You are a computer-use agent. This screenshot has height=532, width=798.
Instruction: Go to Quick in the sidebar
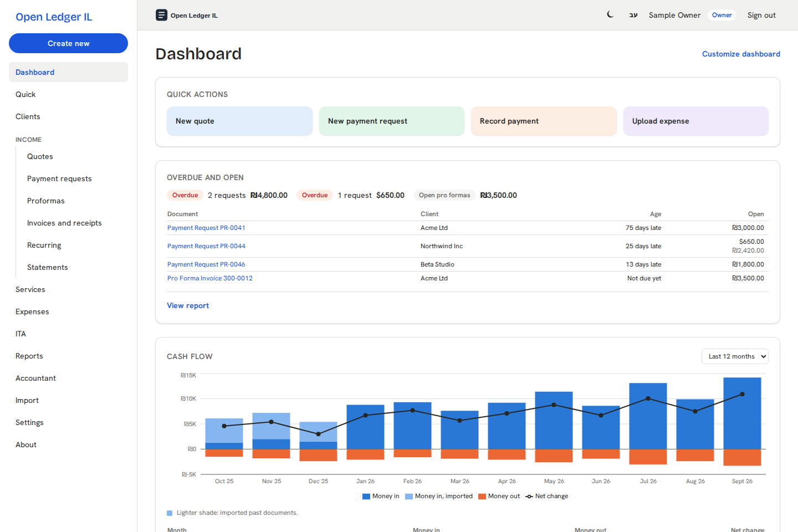pyautogui.click(x=68, y=94)
